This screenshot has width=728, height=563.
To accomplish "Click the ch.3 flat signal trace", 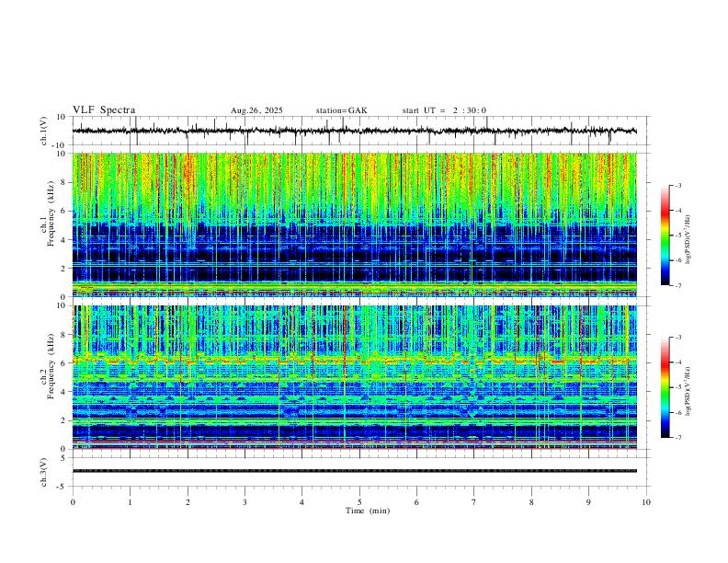I will point(355,471).
